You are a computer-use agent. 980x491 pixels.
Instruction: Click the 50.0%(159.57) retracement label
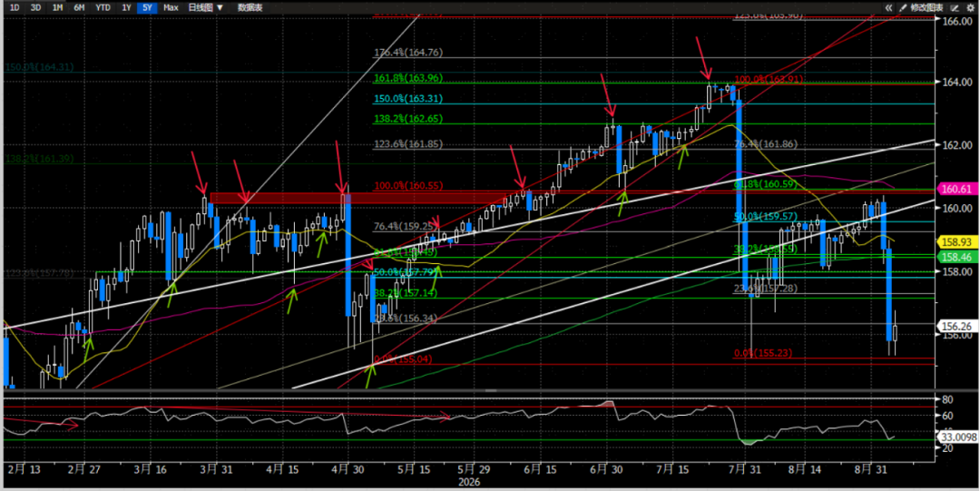[x=766, y=216]
